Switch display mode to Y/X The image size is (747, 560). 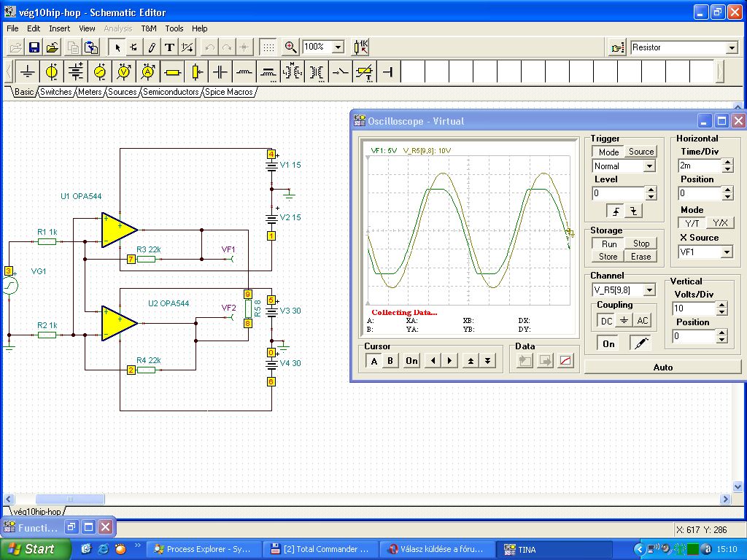point(720,223)
